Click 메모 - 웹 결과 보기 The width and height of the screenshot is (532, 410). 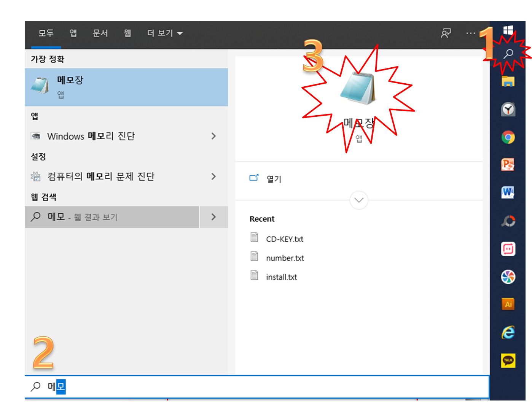[x=112, y=217]
